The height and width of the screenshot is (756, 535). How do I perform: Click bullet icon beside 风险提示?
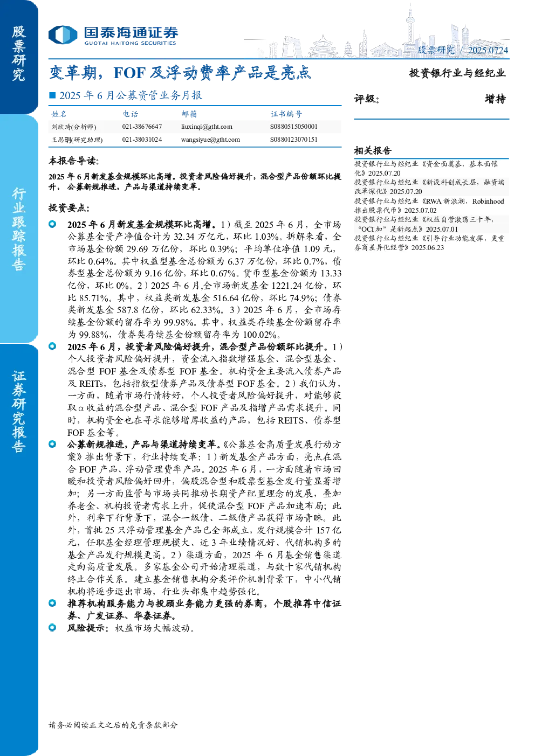coord(52,628)
